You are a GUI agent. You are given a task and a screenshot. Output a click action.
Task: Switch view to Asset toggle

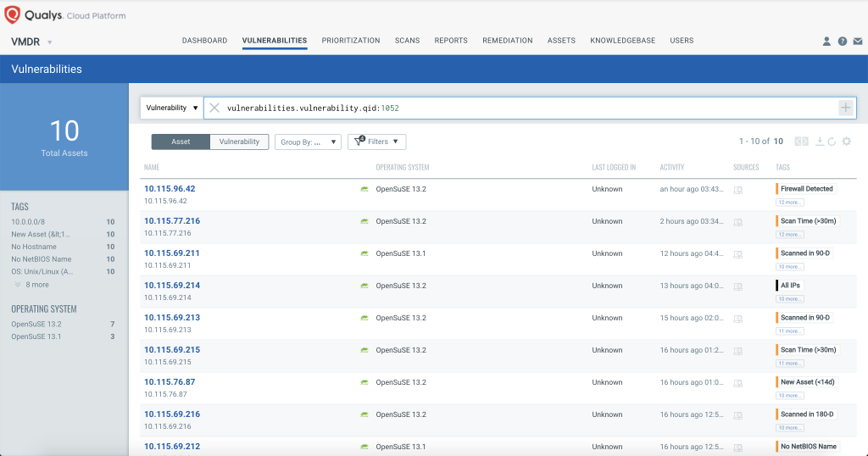point(181,142)
